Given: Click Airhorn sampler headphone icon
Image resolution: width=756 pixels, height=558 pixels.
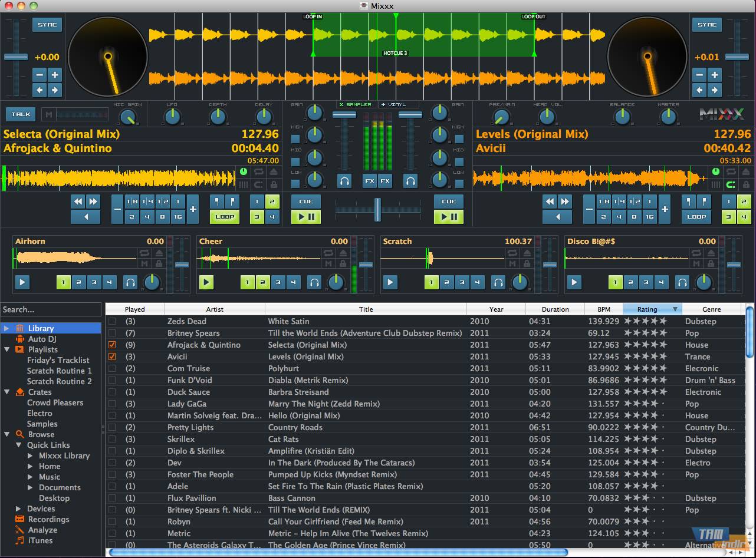Looking at the screenshot, I should (x=130, y=282).
